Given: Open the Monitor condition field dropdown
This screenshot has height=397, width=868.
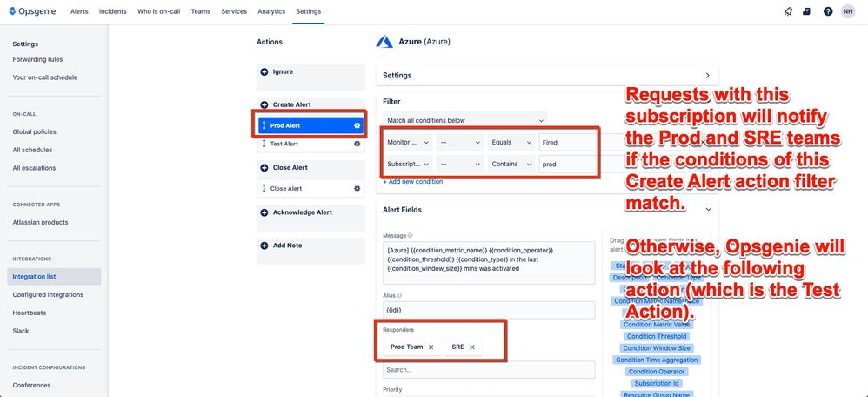Looking at the screenshot, I should click(x=407, y=143).
